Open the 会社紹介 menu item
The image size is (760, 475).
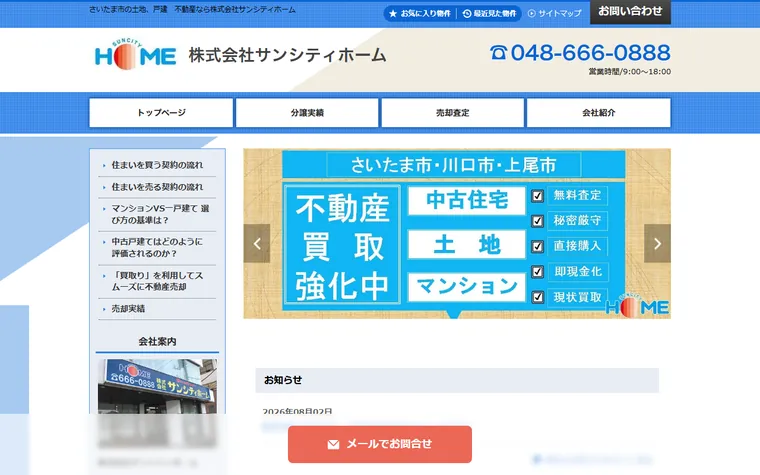tap(599, 112)
